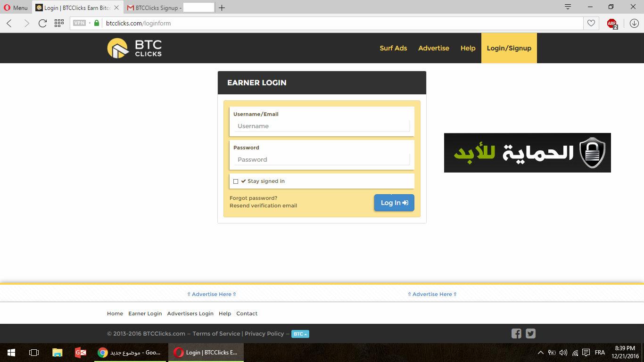Screen dimensions: 644x362
Task: Click Resend verification email link
Action: [x=263, y=206]
